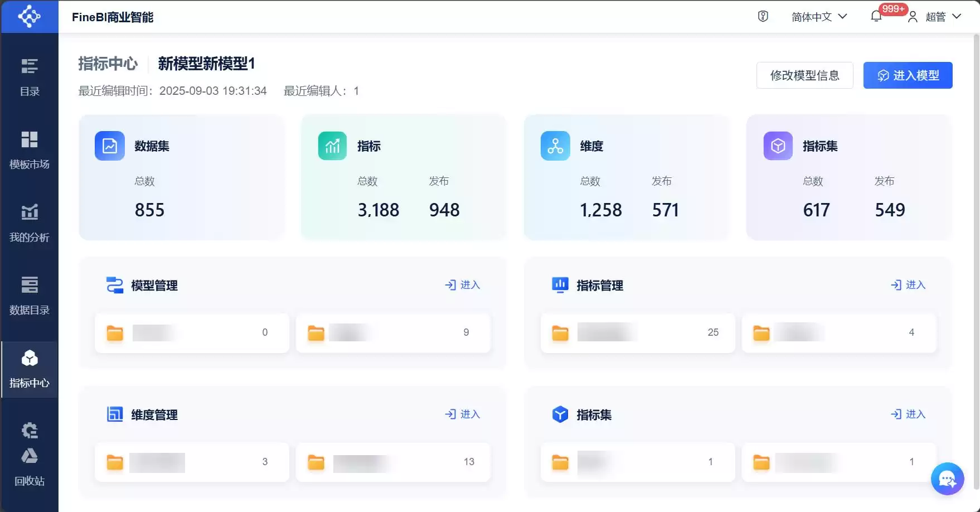Viewport: 980px width, 512px height.
Task: Click the 修改模型信息 button
Action: pos(804,75)
